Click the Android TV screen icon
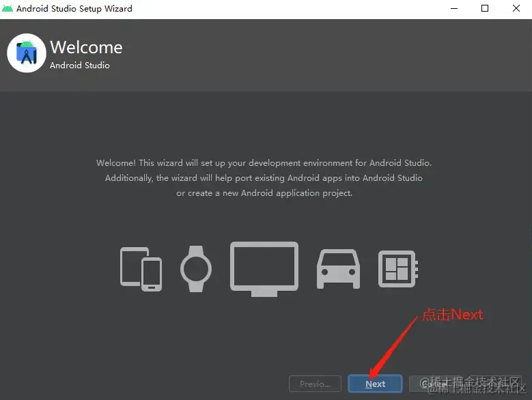 point(264,269)
